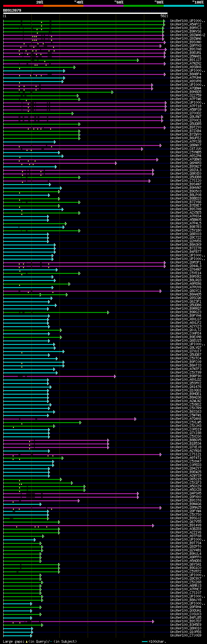Open hit UniRef100_B9IJ27
This screenshot has height=644, width=207.
click(186, 60)
